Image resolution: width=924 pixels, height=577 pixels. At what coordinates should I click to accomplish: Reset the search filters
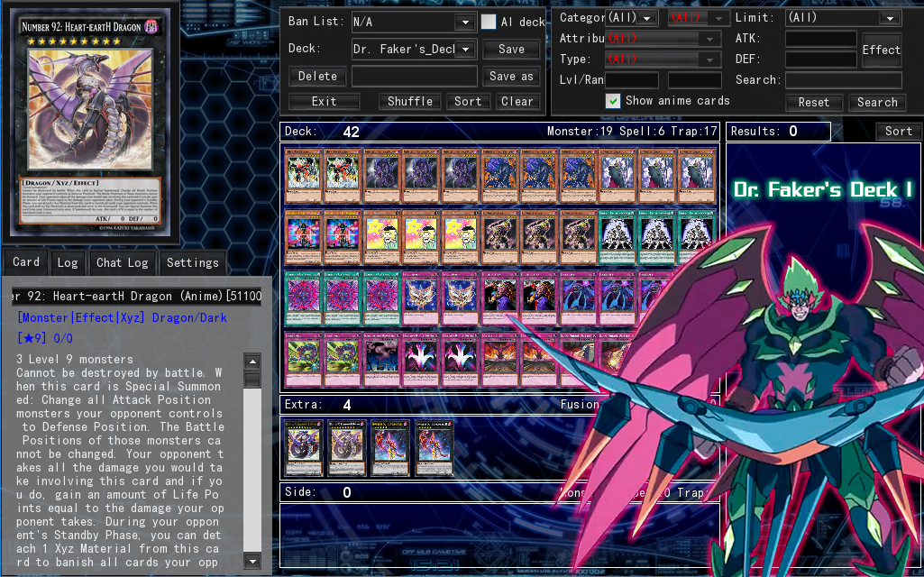[813, 102]
